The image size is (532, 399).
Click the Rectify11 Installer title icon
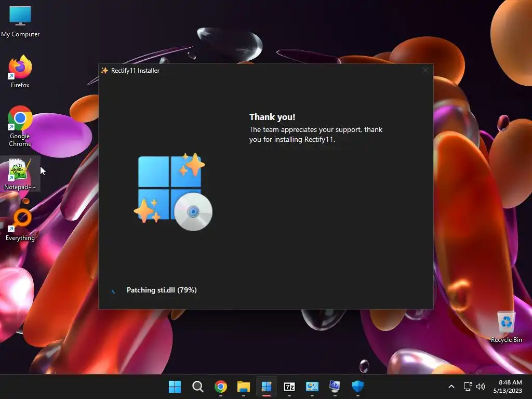tap(104, 71)
